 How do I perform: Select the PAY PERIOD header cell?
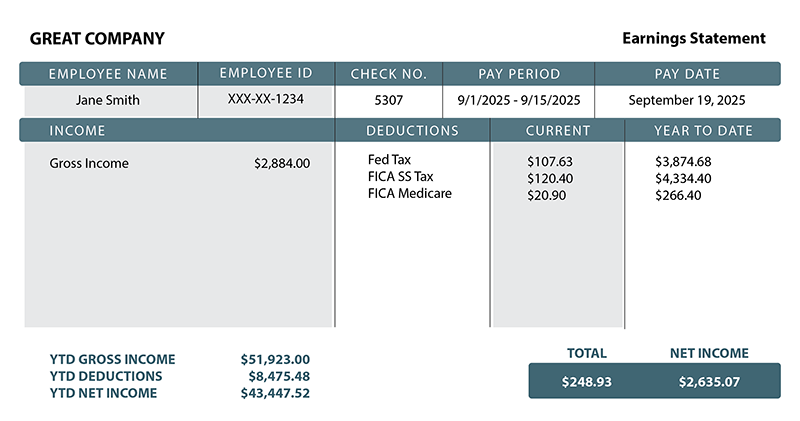tap(519, 74)
